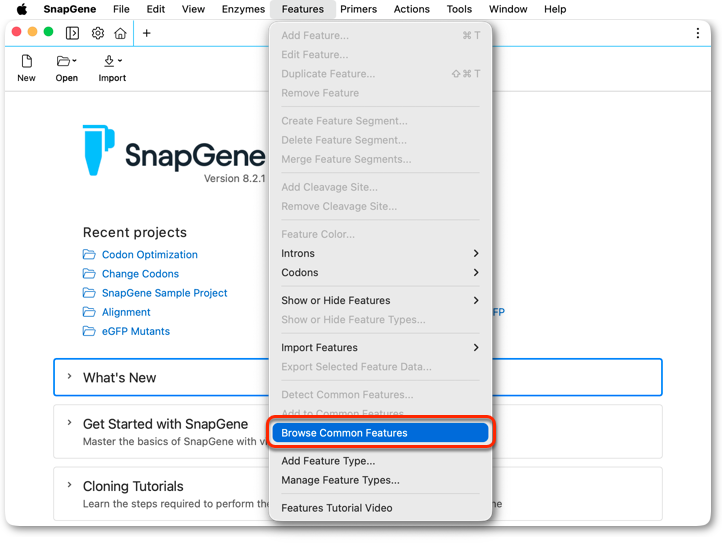Open the Introns submenu
The width and height of the screenshot is (722, 554).
380,253
